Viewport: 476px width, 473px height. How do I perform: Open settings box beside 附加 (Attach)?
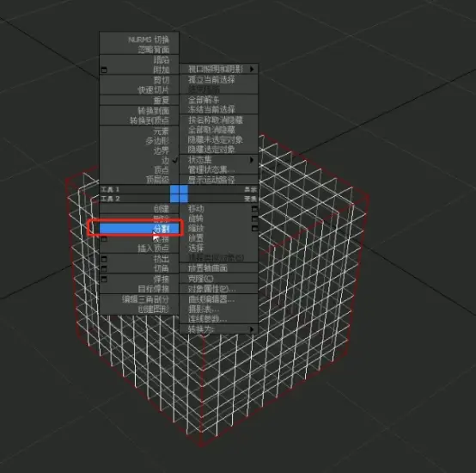(x=104, y=71)
